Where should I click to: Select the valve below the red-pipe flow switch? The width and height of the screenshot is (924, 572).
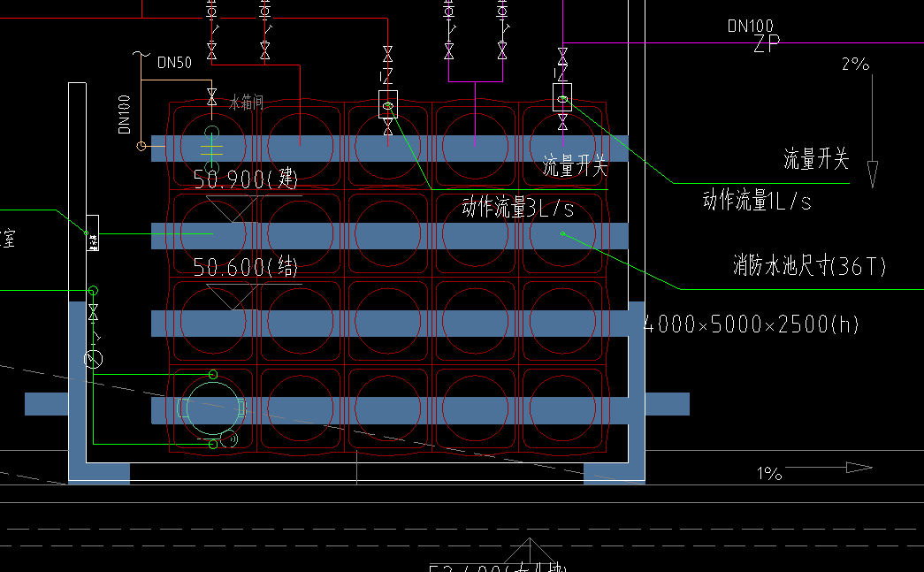pos(388,126)
